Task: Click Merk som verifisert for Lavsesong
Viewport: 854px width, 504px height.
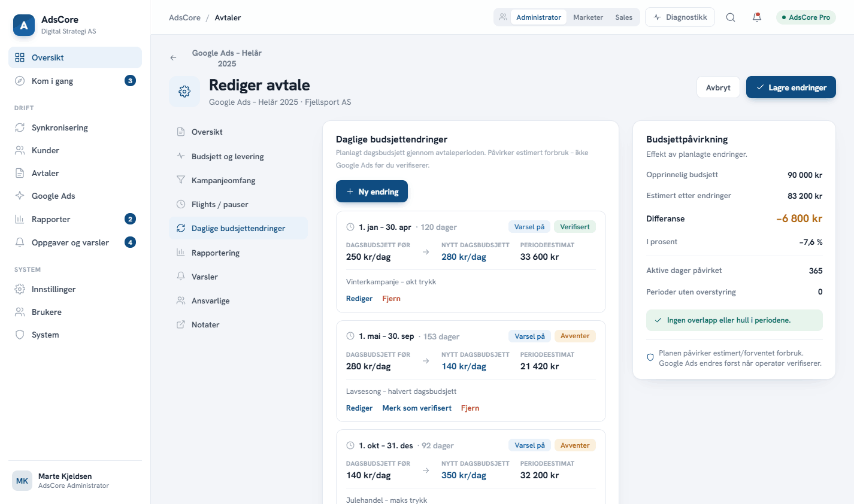Action: pyautogui.click(x=417, y=408)
